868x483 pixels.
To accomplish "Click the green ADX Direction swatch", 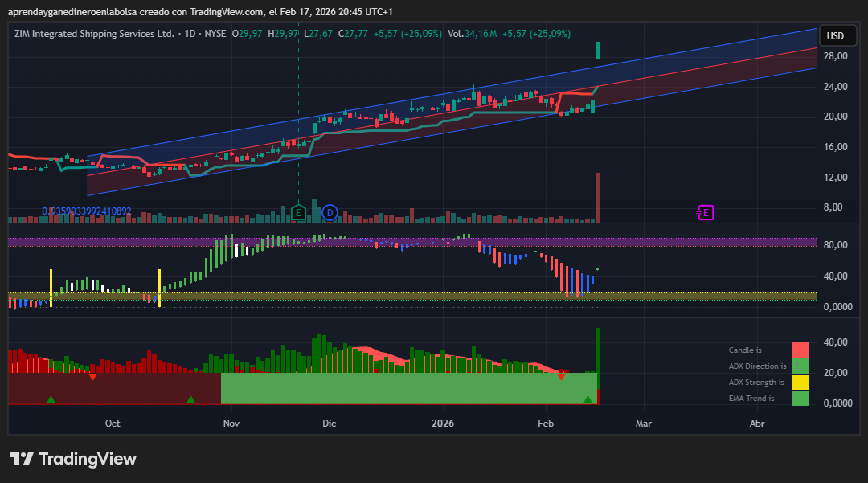I will (x=800, y=366).
